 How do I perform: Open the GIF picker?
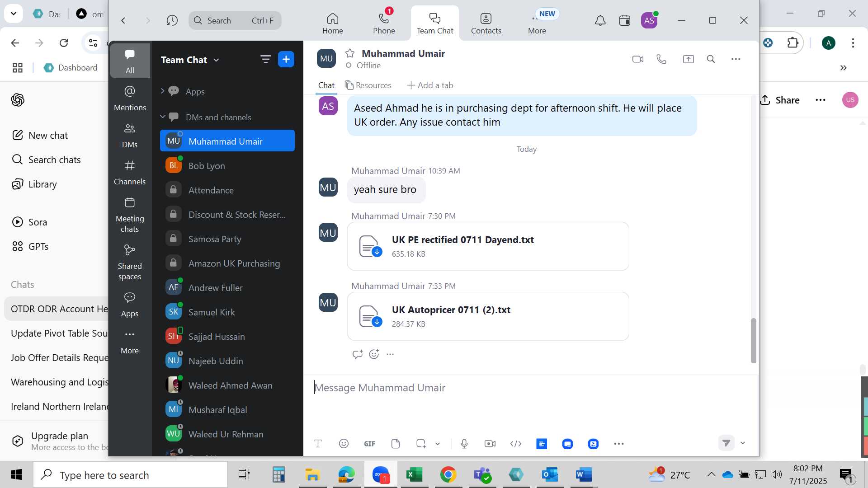(x=369, y=444)
